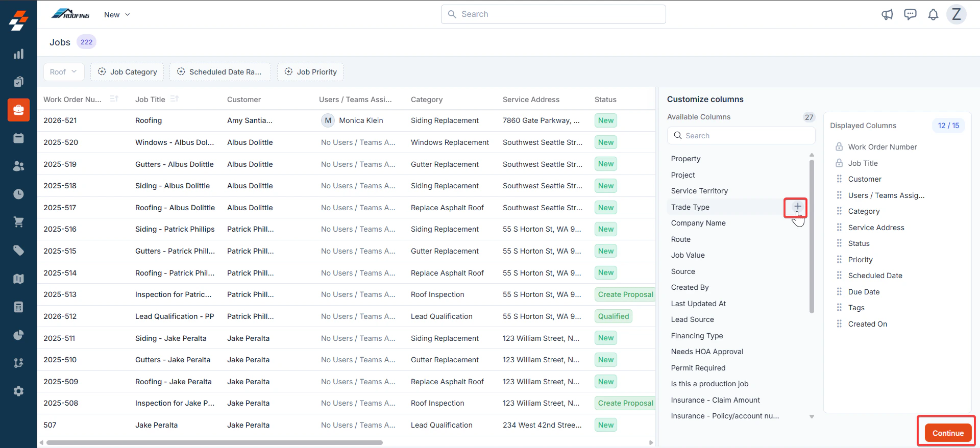980x448 pixels.
Task: Grab the Priority column drag handle
Action: pyautogui.click(x=839, y=260)
